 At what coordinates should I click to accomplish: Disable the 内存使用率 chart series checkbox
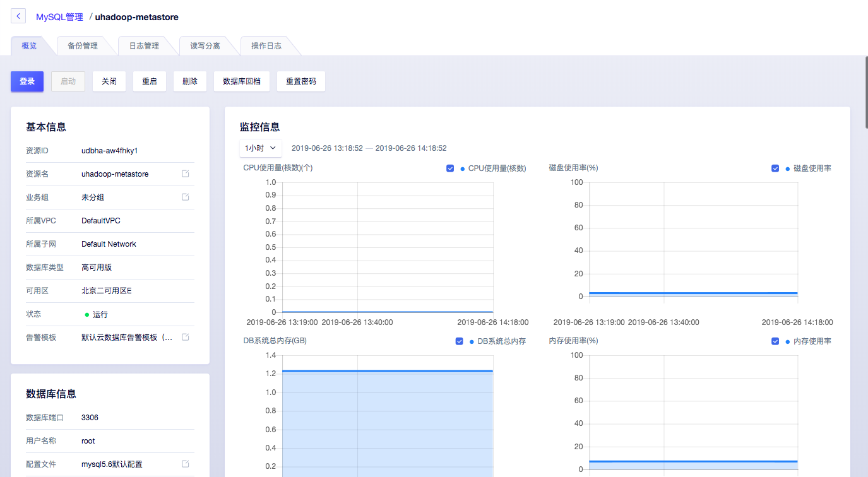point(775,341)
